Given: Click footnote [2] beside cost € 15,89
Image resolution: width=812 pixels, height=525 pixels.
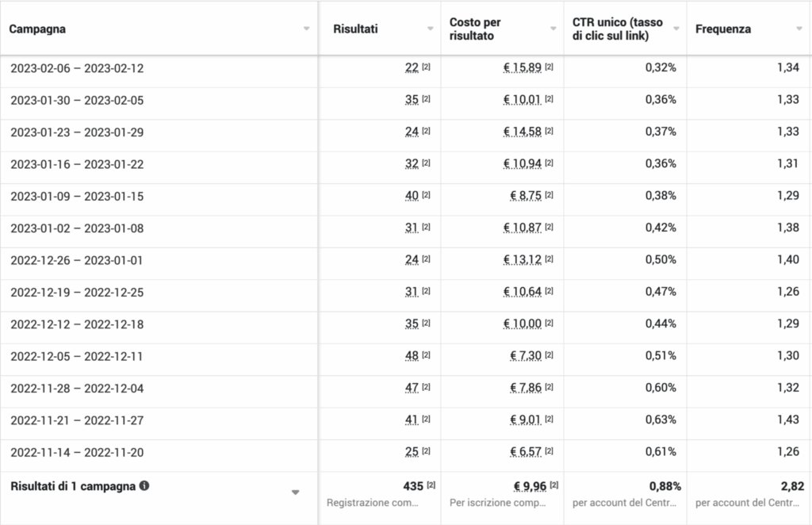Looking at the screenshot, I should [549, 67].
